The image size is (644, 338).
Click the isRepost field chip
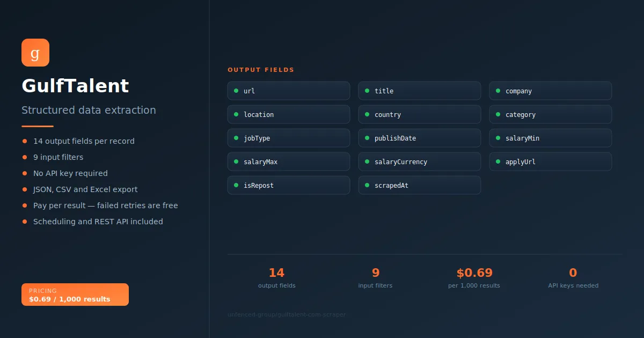pyautogui.click(x=289, y=185)
